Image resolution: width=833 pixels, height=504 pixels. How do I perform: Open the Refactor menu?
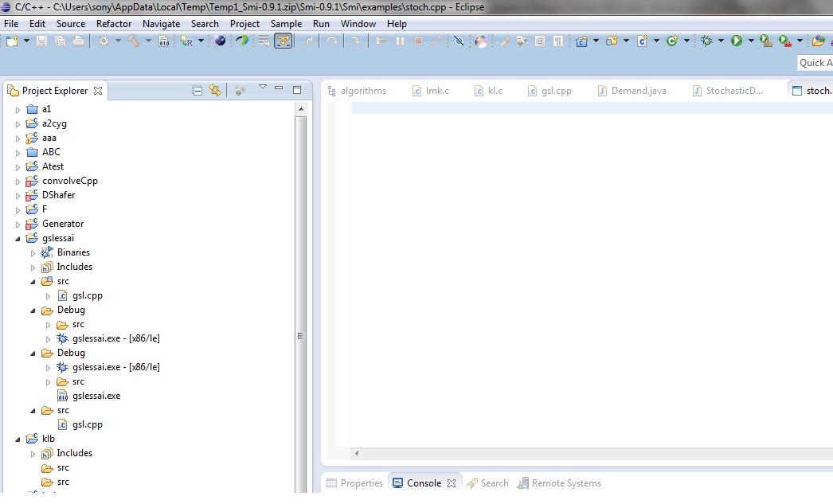(114, 24)
